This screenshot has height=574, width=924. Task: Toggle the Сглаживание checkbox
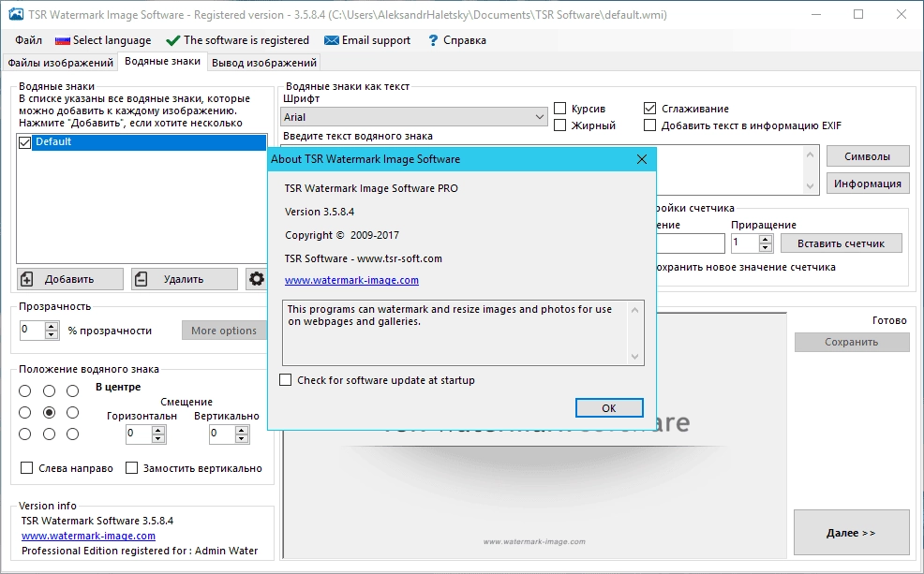650,109
